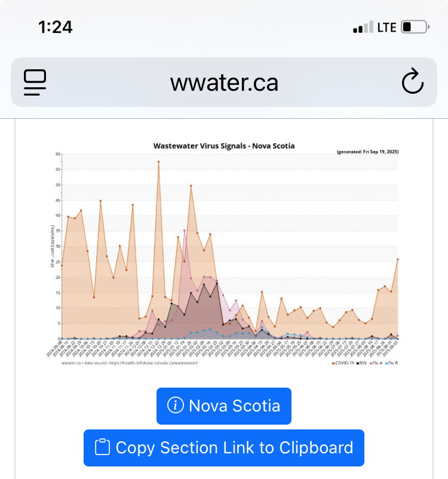Click the last COVID-19 data point on right
This screenshot has height=479, width=448.
coord(398,259)
